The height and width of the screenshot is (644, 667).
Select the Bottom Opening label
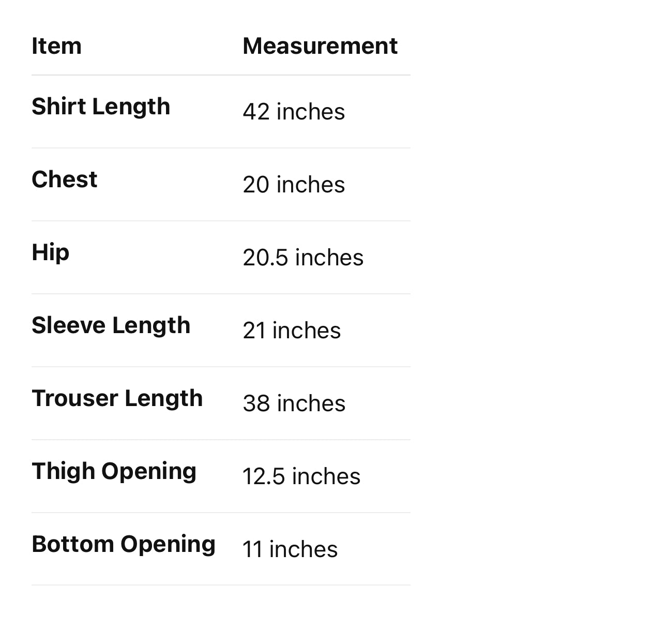tap(123, 544)
